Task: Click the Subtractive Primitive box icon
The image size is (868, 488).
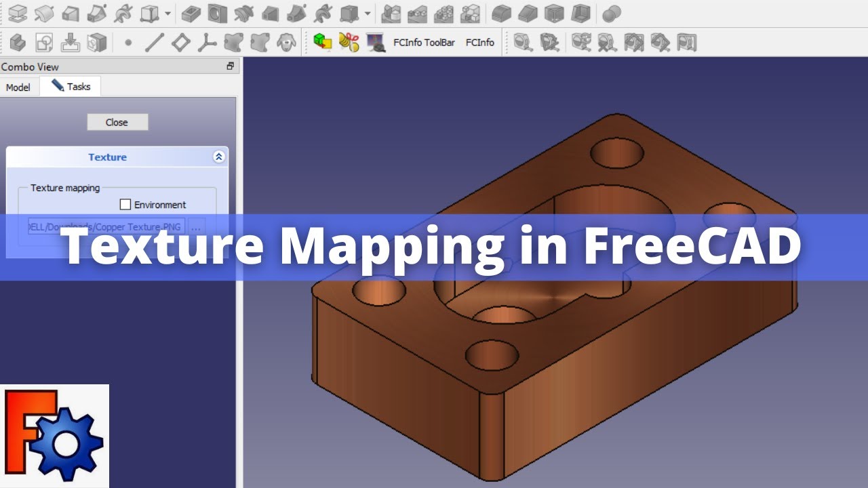Action: click(x=349, y=13)
